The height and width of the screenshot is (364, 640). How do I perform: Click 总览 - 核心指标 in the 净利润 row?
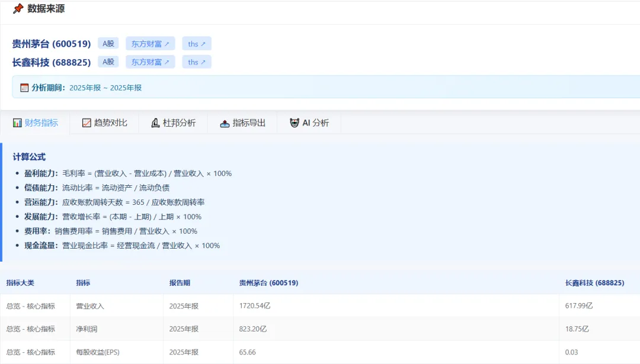tap(31, 329)
